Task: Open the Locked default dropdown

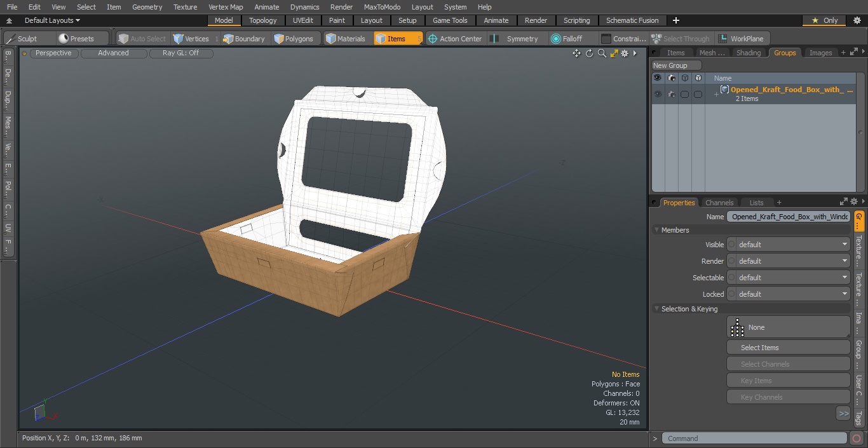Action: (789, 294)
